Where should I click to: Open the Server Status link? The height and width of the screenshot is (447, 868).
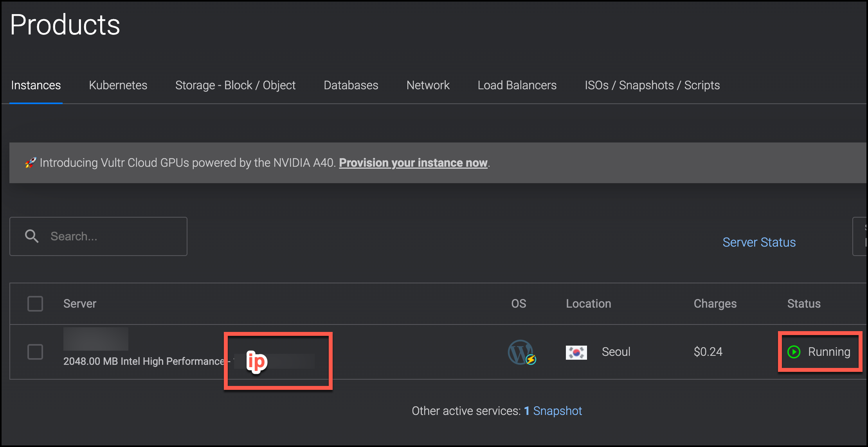click(759, 242)
